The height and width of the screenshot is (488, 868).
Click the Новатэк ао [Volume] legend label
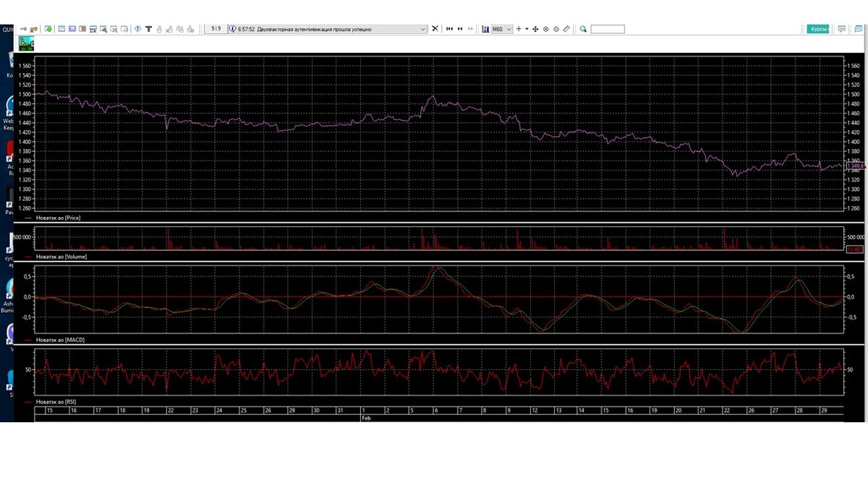[61, 257]
